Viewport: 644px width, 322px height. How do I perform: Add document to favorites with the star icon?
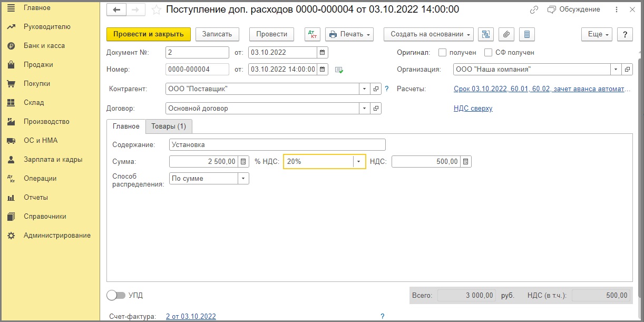coord(156,10)
